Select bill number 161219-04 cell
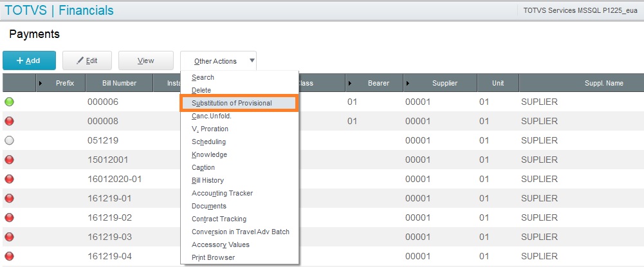 109,256
